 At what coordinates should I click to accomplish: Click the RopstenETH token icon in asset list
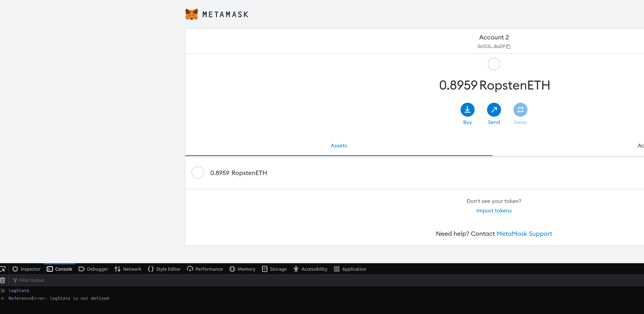tap(197, 172)
